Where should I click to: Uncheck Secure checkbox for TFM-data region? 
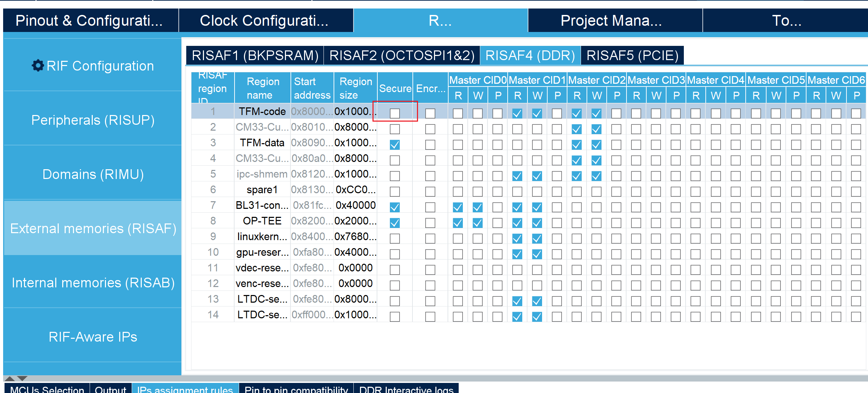click(x=394, y=145)
